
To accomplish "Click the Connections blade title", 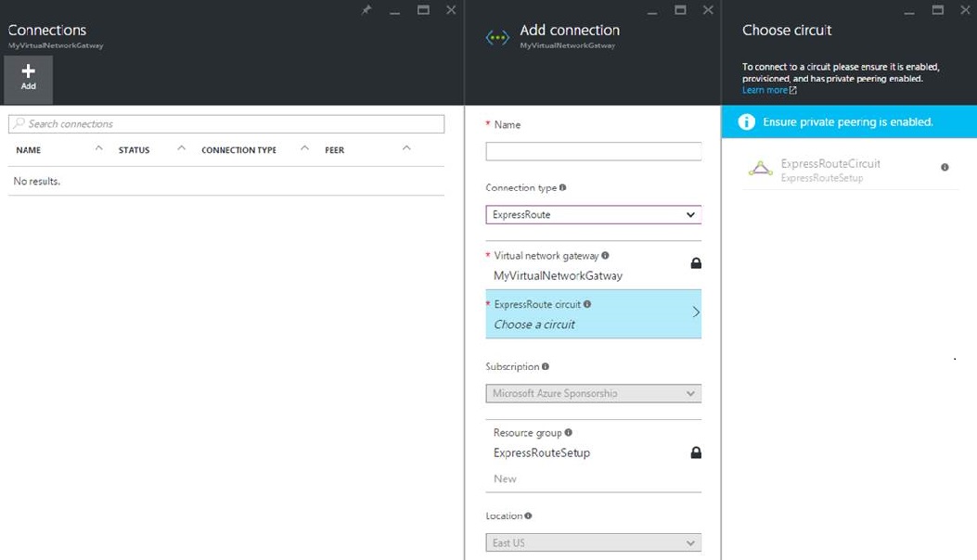I will pos(46,30).
